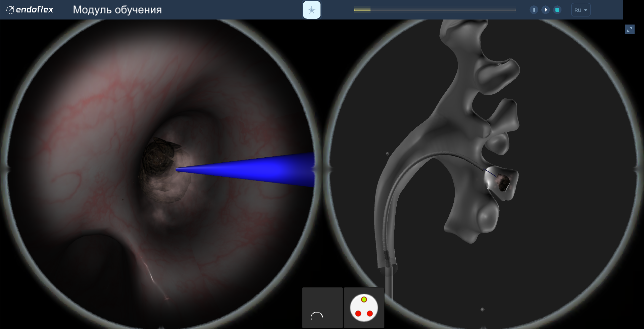Click the scope bend arc indicator panel

click(x=322, y=307)
